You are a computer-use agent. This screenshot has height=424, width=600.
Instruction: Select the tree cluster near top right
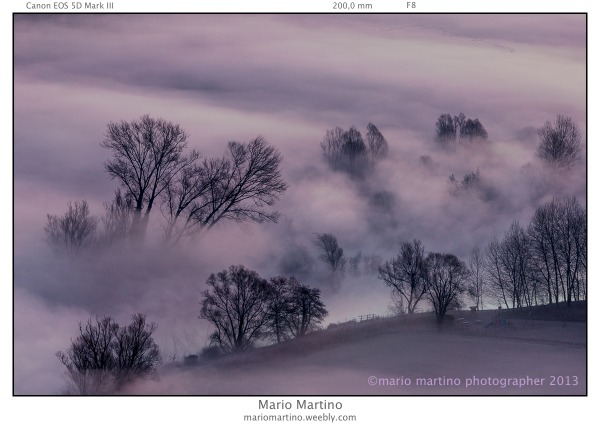pyautogui.click(x=460, y=128)
